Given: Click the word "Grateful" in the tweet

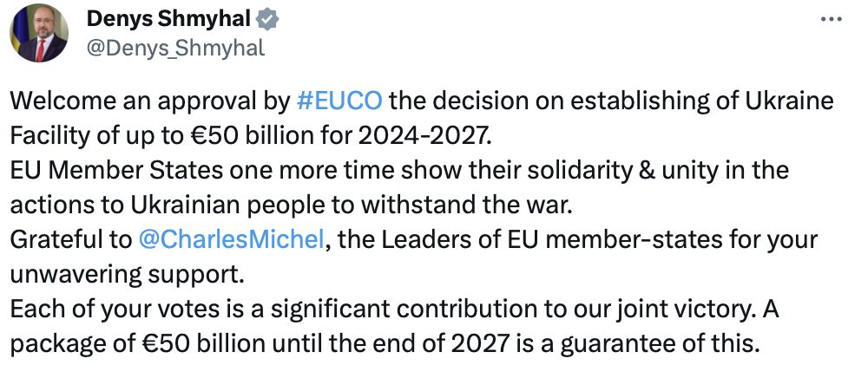Looking at the screenshot, I should click(x=49, y=238).
